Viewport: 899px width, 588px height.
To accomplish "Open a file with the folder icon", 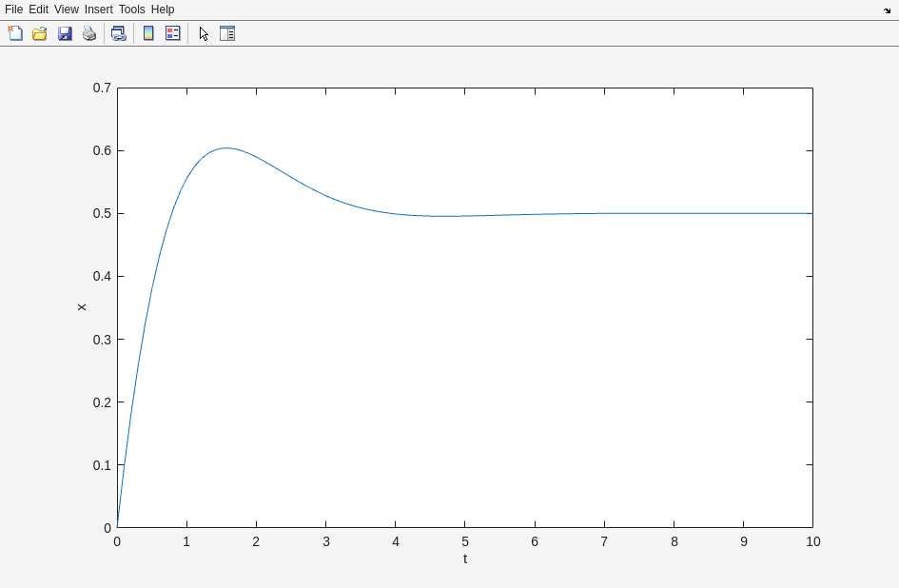I will point(40,33).
